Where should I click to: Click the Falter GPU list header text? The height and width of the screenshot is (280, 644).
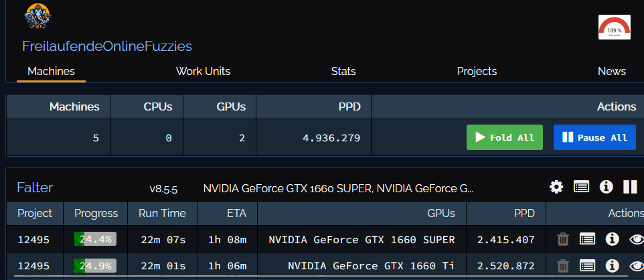pos(339,189)
